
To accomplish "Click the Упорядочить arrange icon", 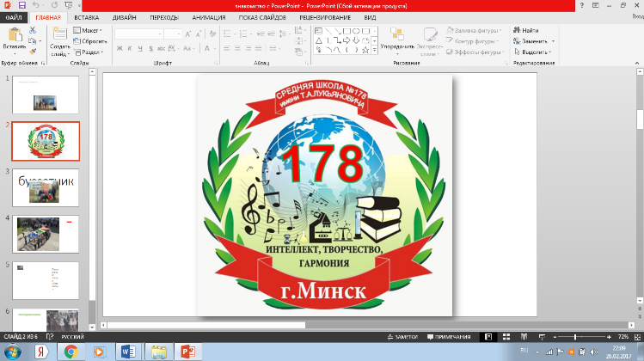I will click(396, 34).
